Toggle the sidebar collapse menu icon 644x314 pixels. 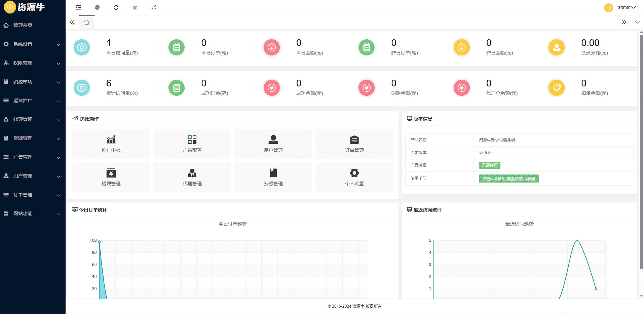(x=78, y=7)
